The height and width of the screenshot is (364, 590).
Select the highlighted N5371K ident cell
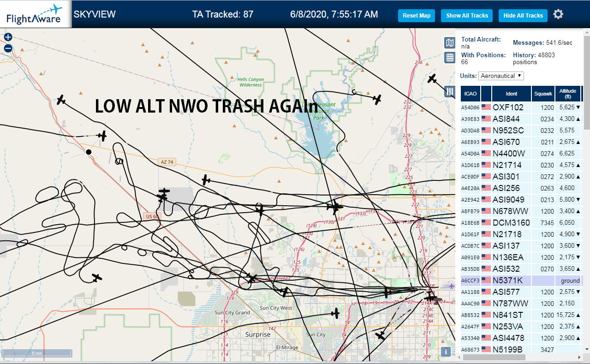click(512, 280)
